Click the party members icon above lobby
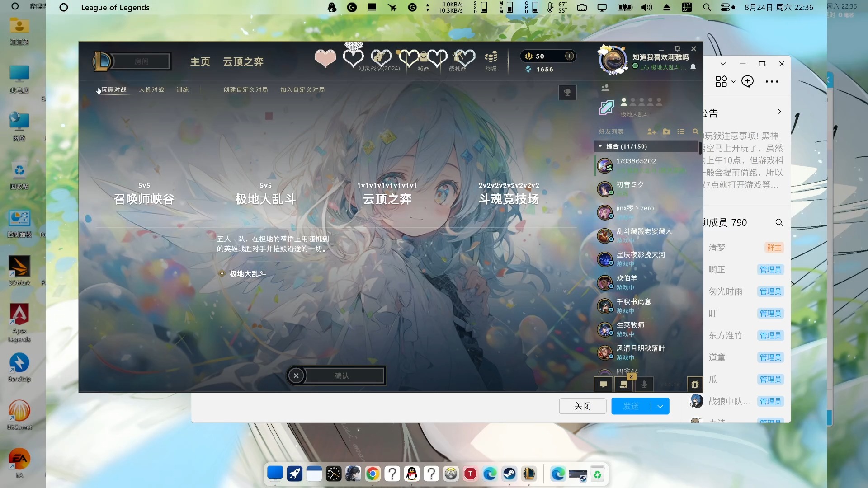The height and width of the screenshot is (488, 868). [605, 88]
